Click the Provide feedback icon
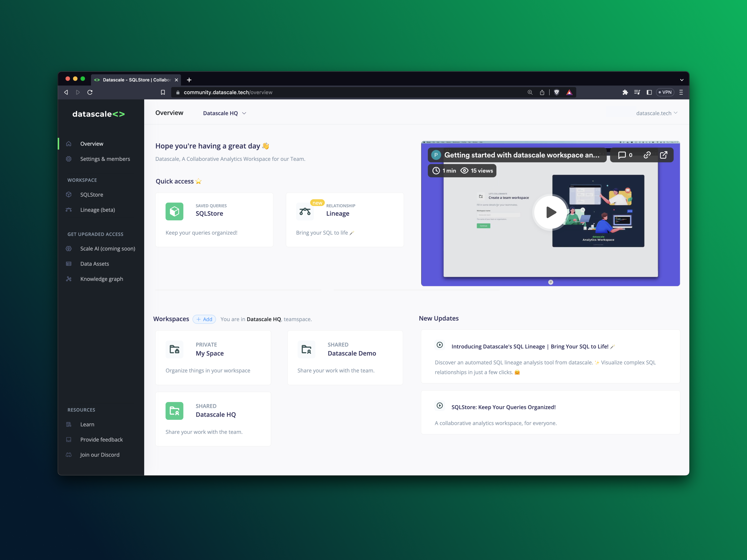747x560 pixels. 69,440
